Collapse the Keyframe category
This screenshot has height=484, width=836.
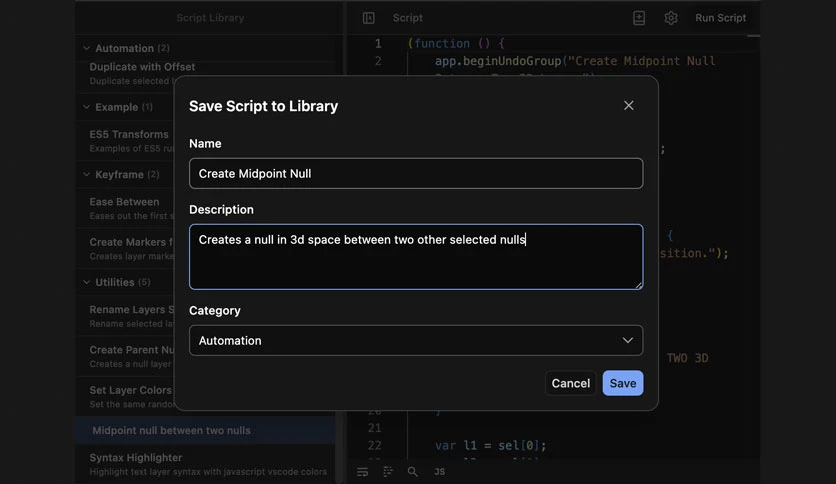(86, 174)
